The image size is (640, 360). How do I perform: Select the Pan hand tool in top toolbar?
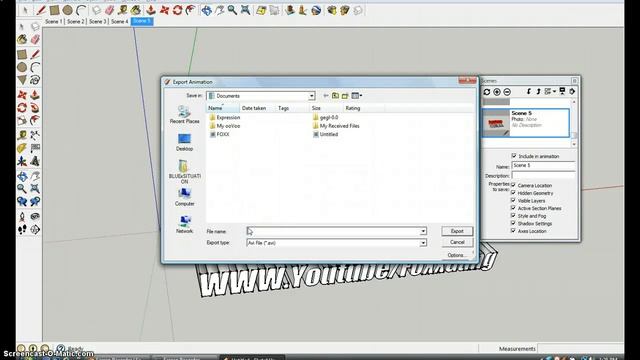[x=220, y=10]
